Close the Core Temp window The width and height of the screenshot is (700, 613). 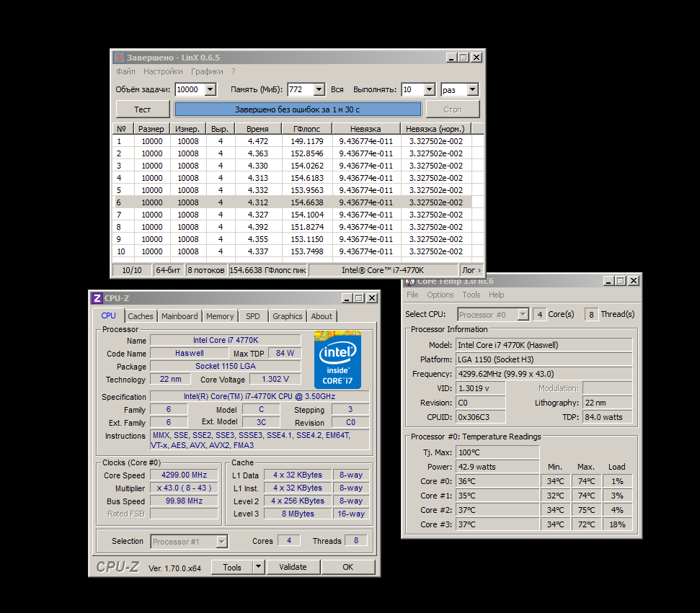[x=634, y=281]
